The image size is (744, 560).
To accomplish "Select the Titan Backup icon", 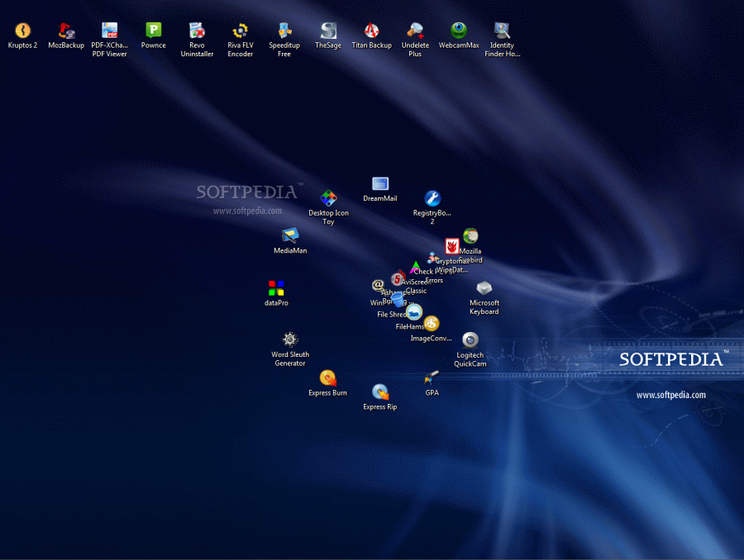I will [x=372, y=31].
